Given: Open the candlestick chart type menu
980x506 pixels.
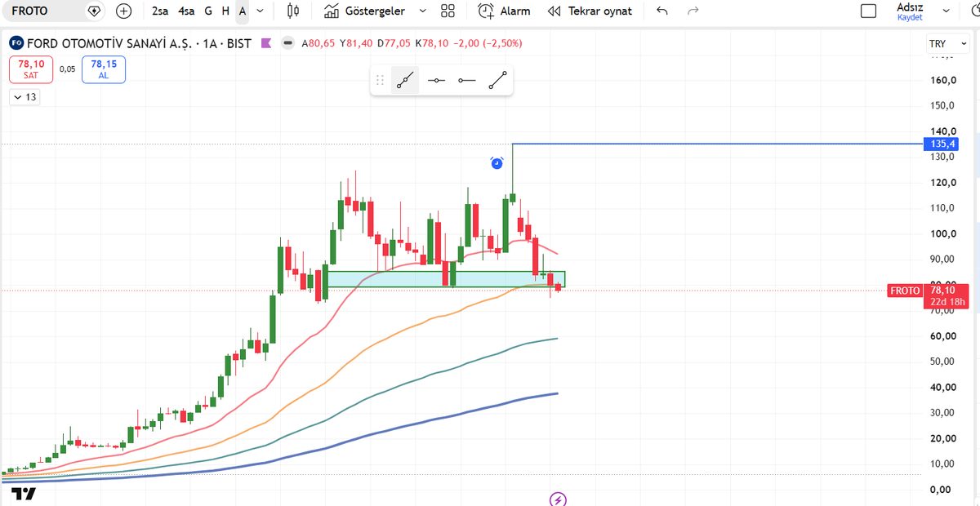Looking at the screenshot, I should 294,11.
